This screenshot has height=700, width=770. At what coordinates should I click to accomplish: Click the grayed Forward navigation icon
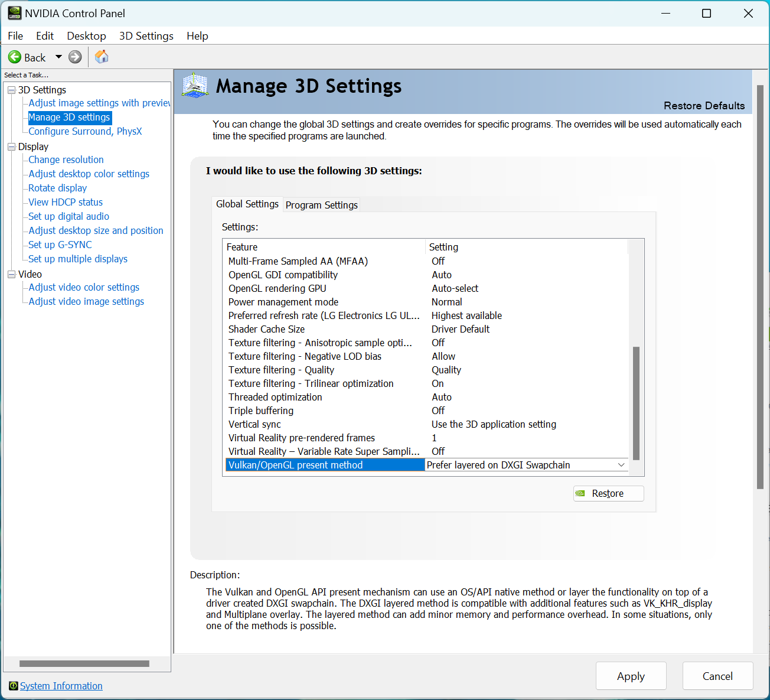click(75, 57)
